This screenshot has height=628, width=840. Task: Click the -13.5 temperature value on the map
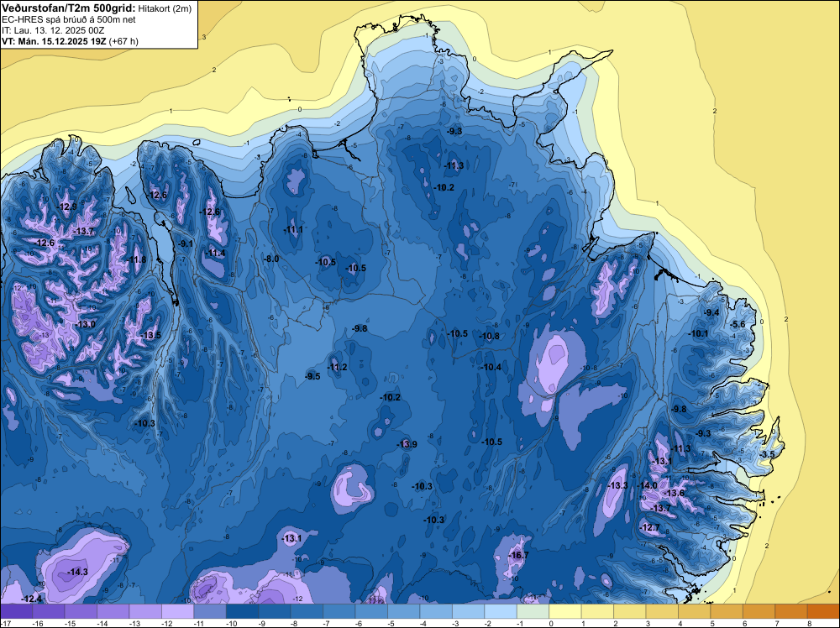150,335
